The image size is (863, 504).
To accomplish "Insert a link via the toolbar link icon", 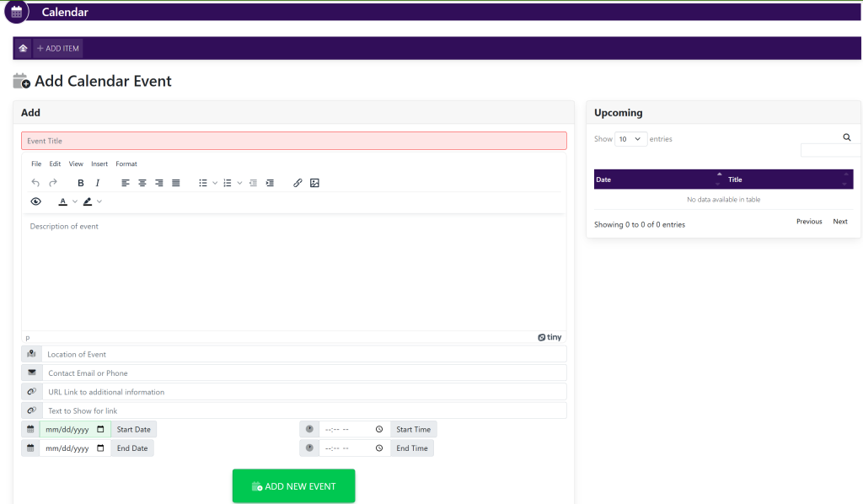I will coord(297,183).
